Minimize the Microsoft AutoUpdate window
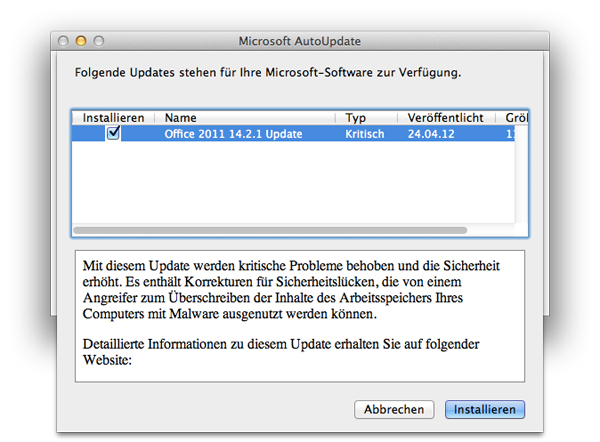 [81, 41]
